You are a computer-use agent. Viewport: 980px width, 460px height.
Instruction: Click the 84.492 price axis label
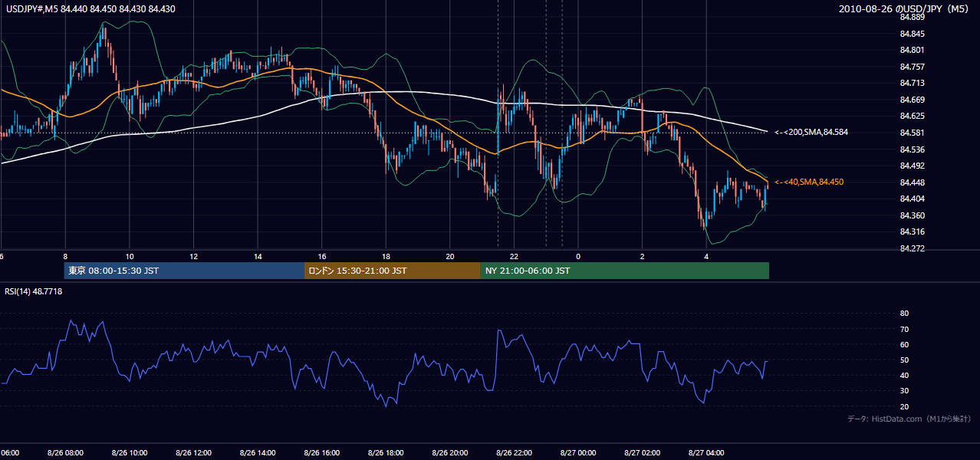912,166
